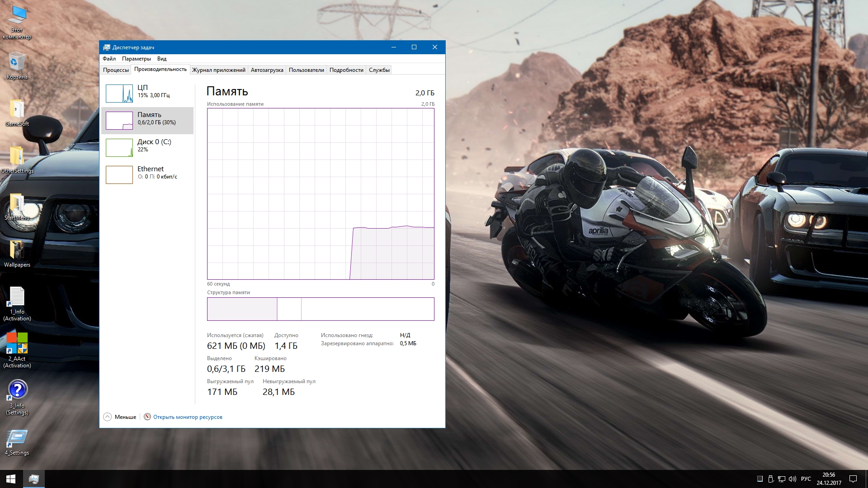Click the resource monitor icon
This screenshot has width=868, height=488.
(x=147, y=417)
